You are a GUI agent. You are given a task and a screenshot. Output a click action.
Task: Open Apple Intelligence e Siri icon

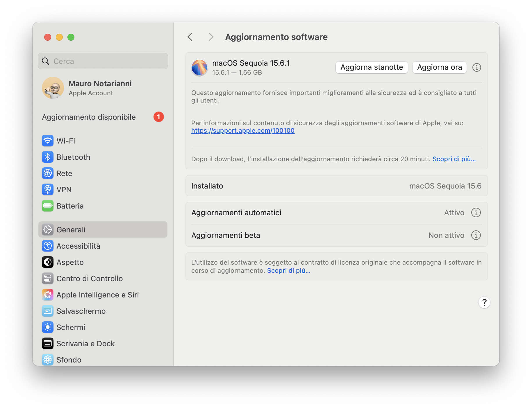click(48, 295)
